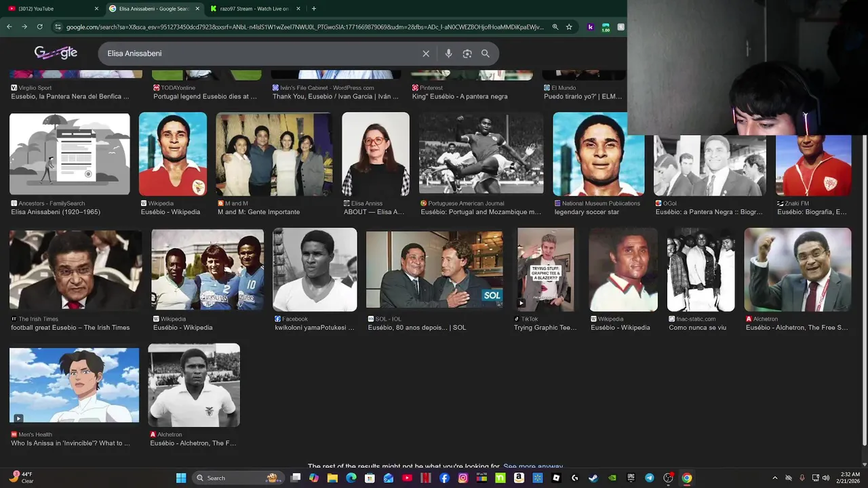Image resolution: width=868 pixels, height=488 pixels.
Task: Open Facebook from the taskbar
Action: point(444,478)
